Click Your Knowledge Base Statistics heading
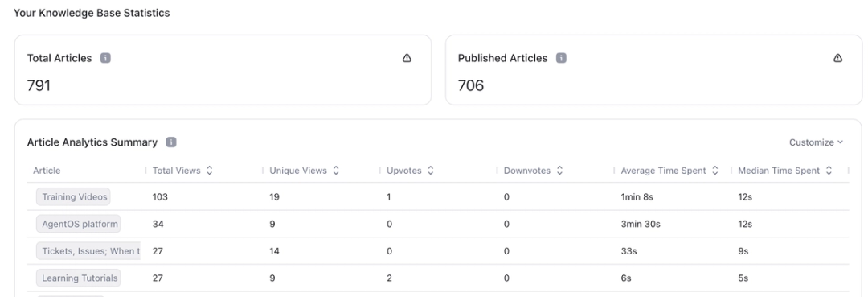 (92, 13)
